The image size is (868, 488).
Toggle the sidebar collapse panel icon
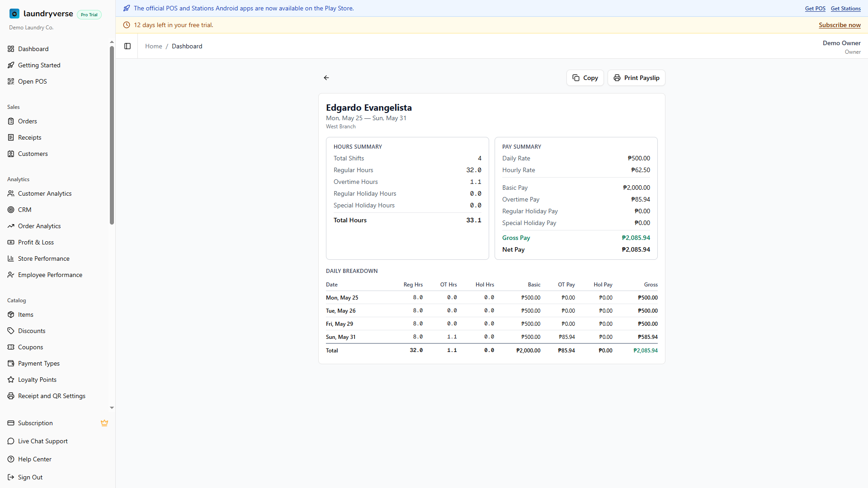[x=127, y=46]
